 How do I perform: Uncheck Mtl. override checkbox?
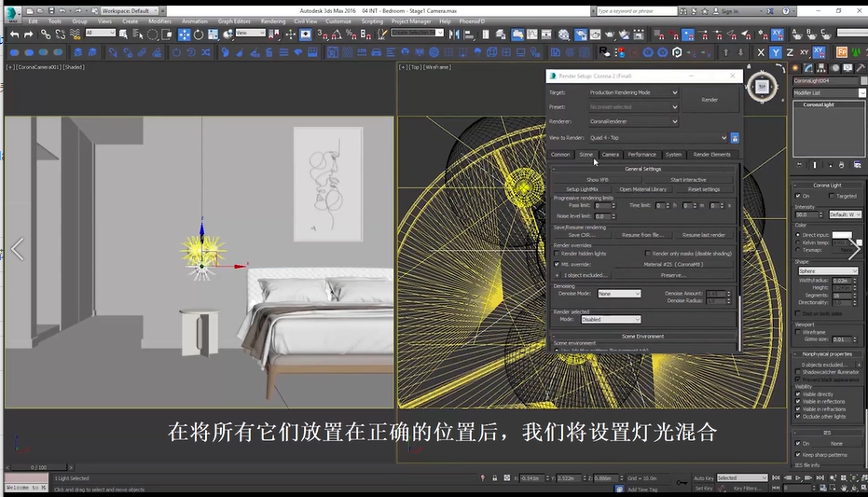click(x=557, y=264)
